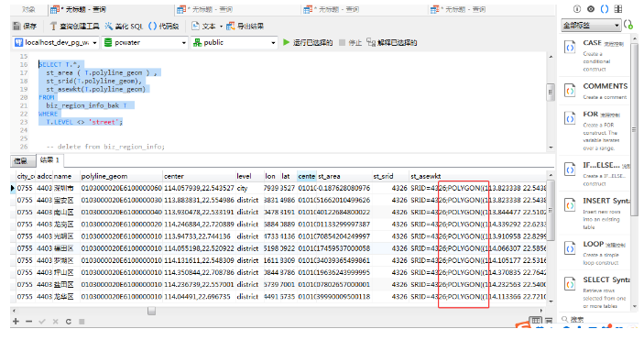The width and height of the screenshot is (644, 340).
Task: Click the 114.04491,22.696735 center cell
Action: click(198, 296)
